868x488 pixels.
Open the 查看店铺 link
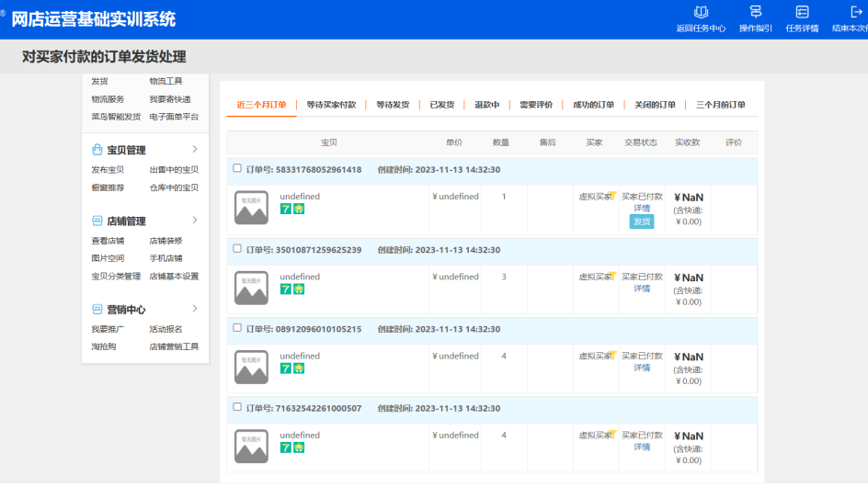coord(108,241)
